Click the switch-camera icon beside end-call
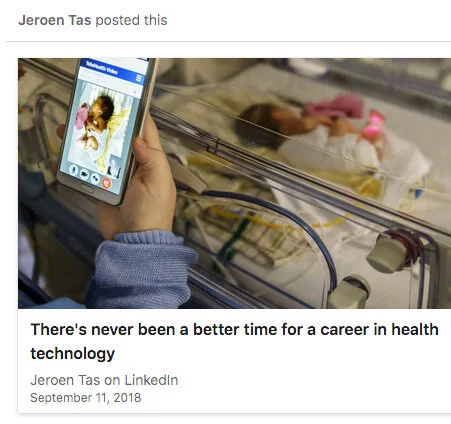The image size is (451, 424). [x=95, y=179]
